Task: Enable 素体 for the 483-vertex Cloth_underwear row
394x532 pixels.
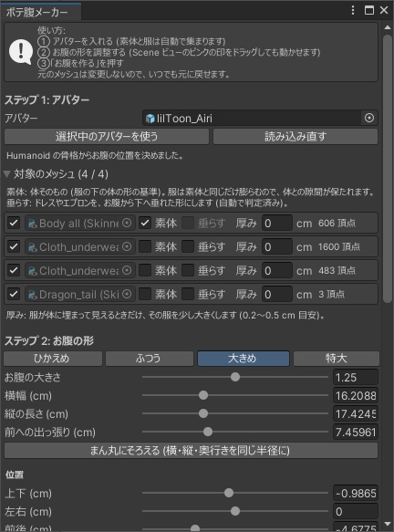Action: (x=145, y=270)
